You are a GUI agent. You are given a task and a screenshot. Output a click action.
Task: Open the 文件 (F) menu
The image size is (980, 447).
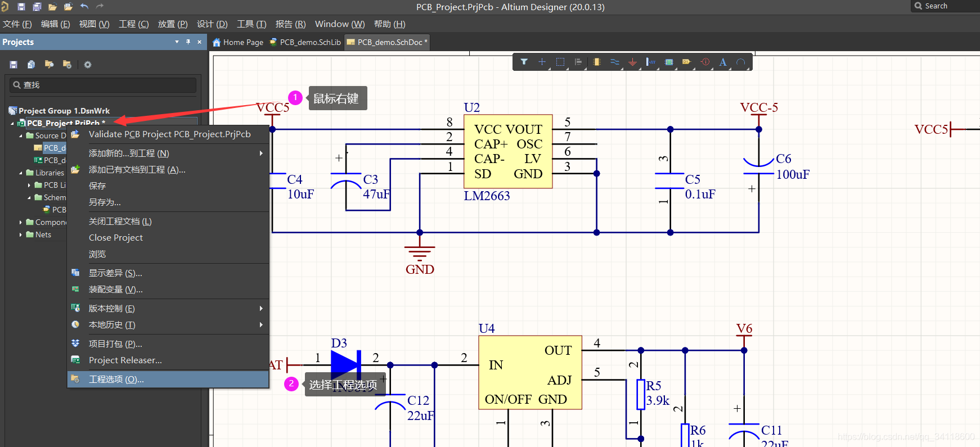point(17,24)
